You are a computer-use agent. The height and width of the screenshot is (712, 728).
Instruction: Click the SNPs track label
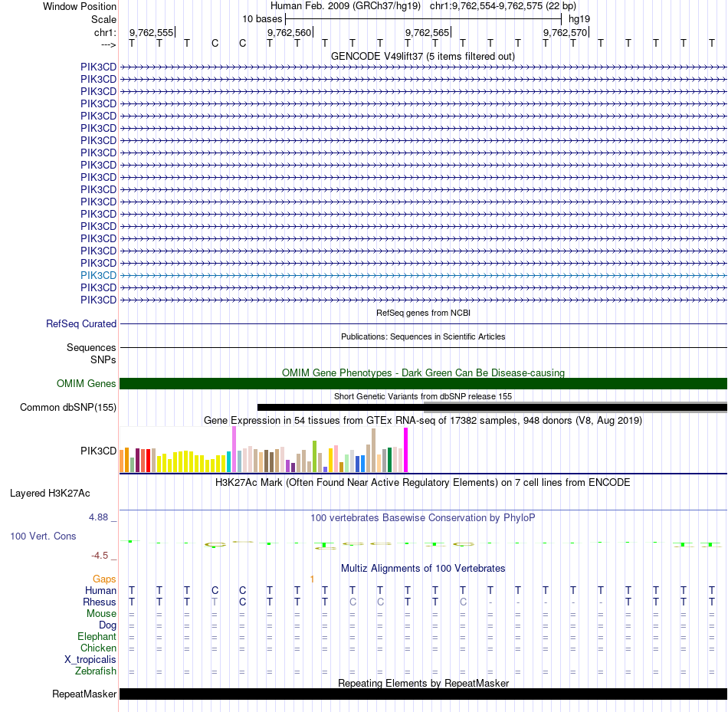click(x=103, y=360)
